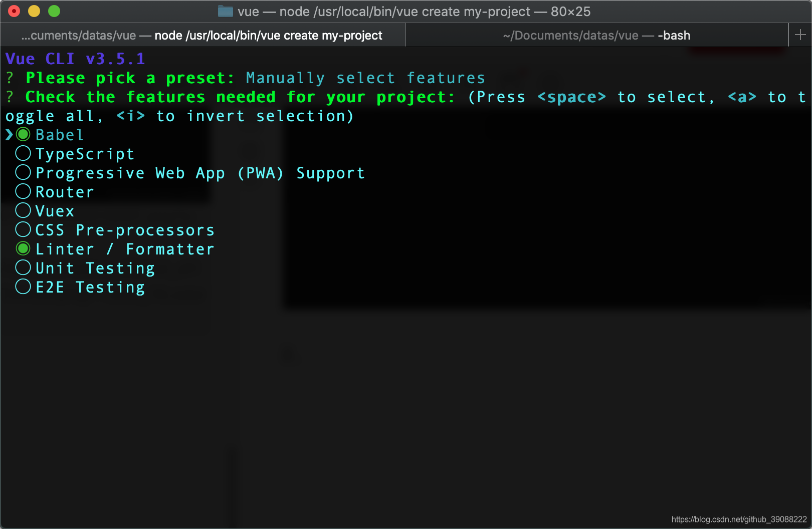The image size is (812, 529).
Task: Toggle the E2E Testing radio button
Action: click(x=23, y=287)
